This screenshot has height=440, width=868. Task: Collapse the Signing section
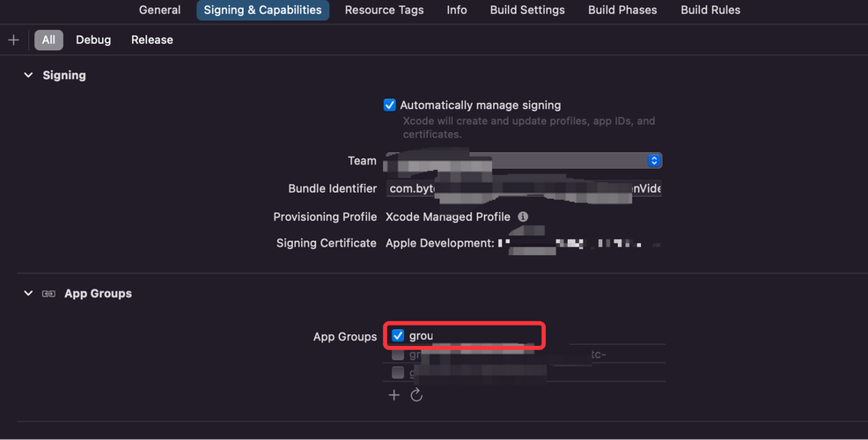point(28,76)
